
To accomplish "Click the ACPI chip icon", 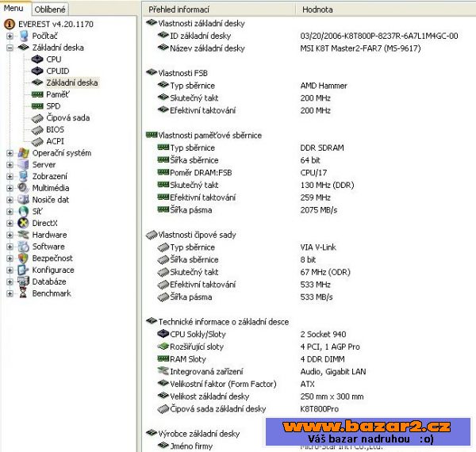I will [37, 142].
